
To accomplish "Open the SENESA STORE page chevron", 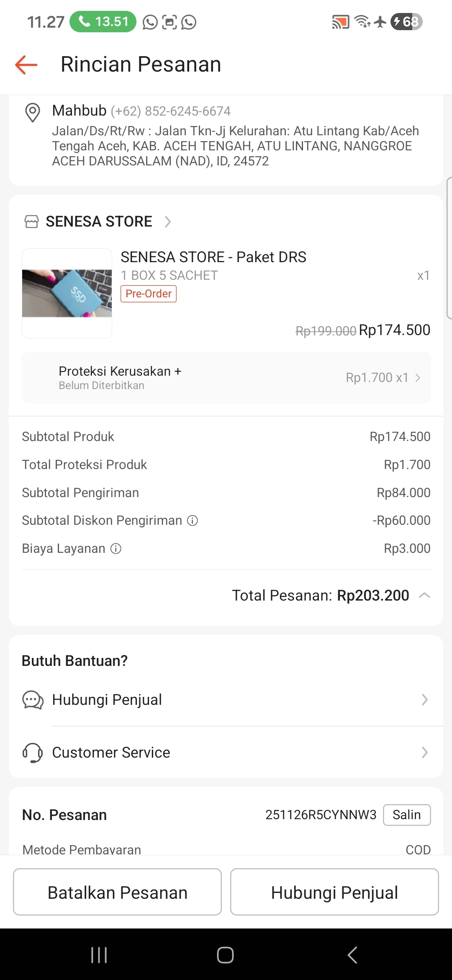I will pyautogui.click(x=168, y=222).
